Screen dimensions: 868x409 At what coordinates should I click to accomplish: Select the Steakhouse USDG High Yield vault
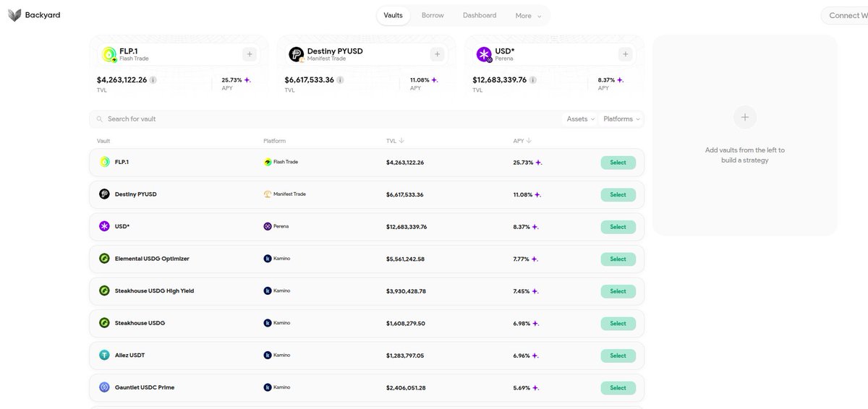pos(618,291)
